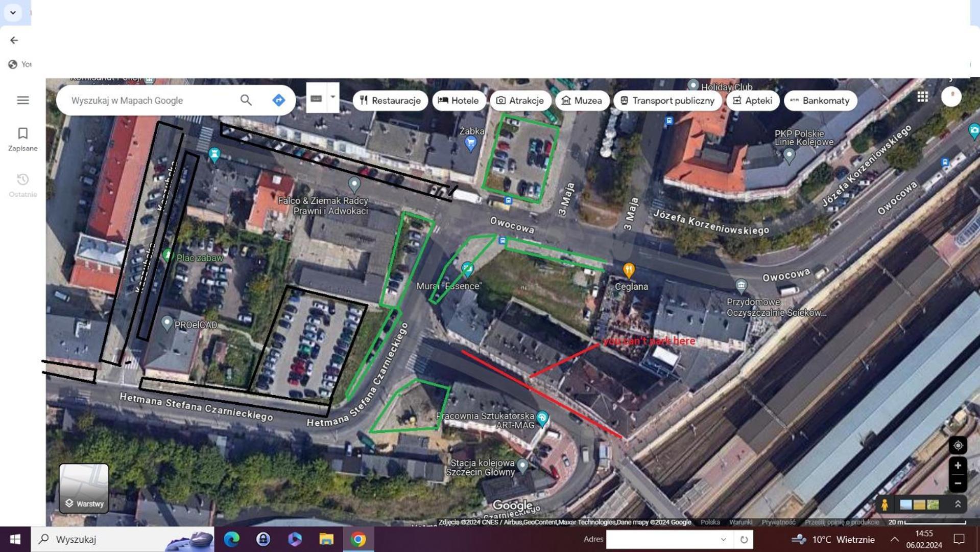Click the Adres toolbar refresh button
Image resolution: width=980 pixels, height=552 pixels.
coord(744,539)
